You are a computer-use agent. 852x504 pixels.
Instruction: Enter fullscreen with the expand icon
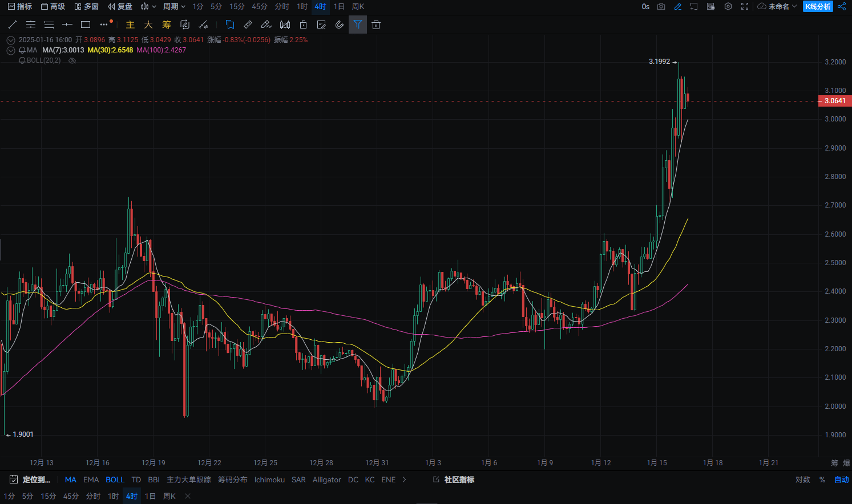(744, 6)
